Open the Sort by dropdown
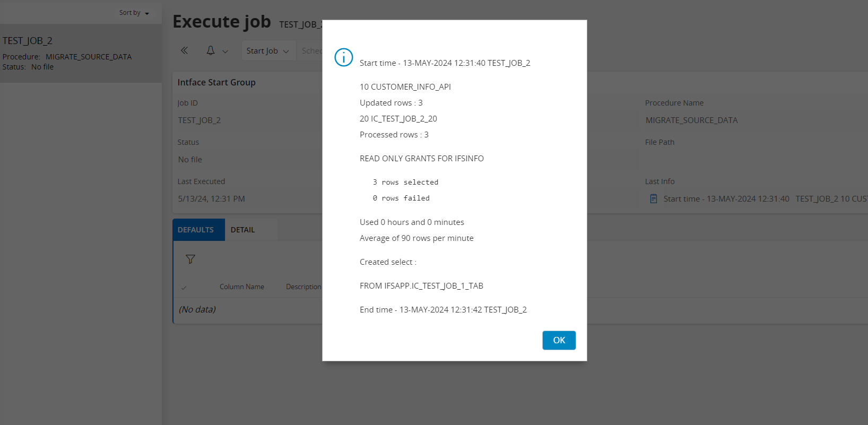This screenshot has width=868, height=425. pos(134,13)
